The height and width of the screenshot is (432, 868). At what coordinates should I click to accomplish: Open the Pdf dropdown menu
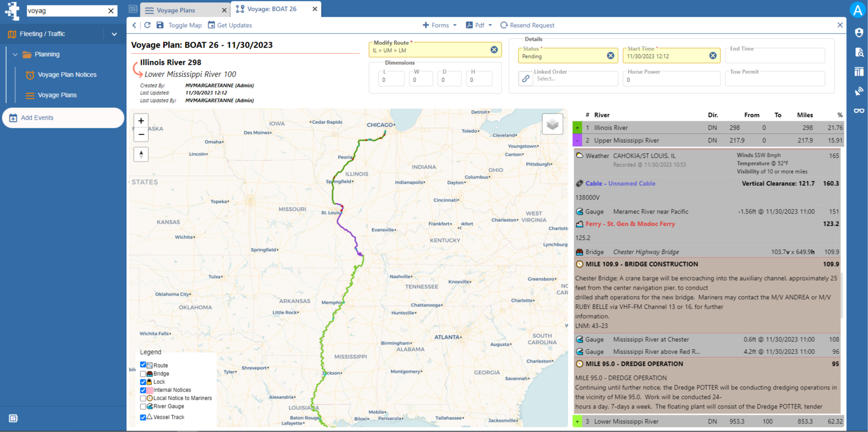479,25
